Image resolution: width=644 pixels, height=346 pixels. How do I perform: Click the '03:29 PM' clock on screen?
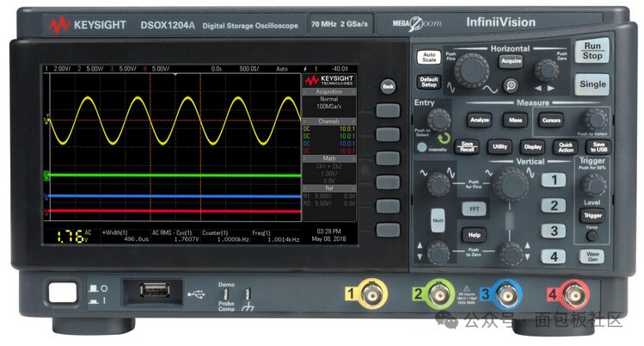click(328, 232)
